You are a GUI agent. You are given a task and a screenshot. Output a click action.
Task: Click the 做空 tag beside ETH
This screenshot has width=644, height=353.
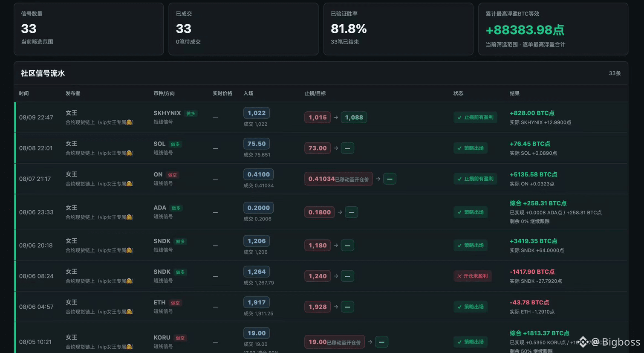pos(175,303)
